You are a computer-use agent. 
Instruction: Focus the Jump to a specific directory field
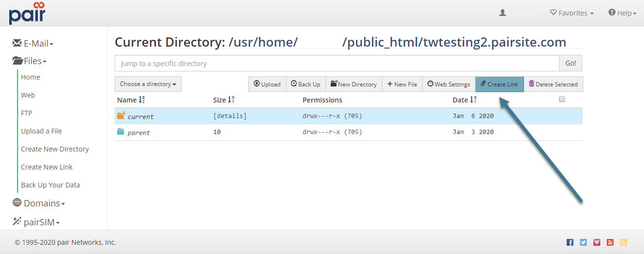pyautogui.click(x=337, y=64)
